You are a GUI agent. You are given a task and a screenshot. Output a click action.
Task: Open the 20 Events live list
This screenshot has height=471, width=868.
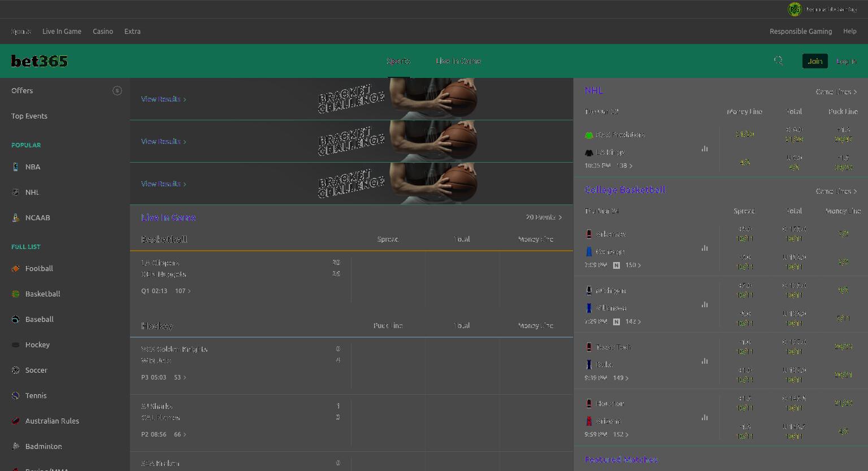tap(544, 217)
